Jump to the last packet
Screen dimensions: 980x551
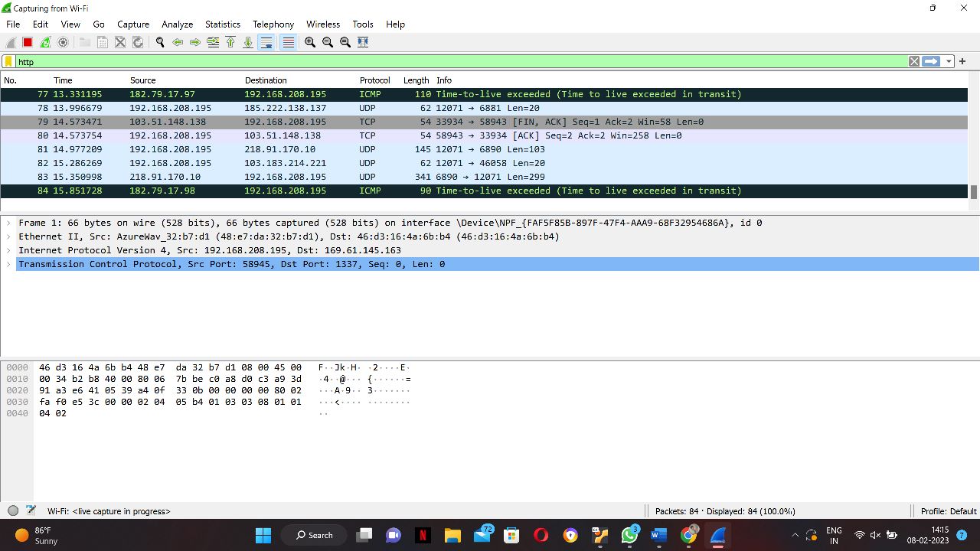point(248,41)
